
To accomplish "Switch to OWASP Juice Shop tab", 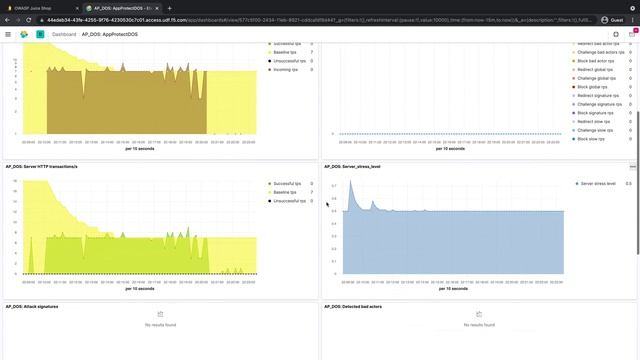I will click(x=41, y=8).
